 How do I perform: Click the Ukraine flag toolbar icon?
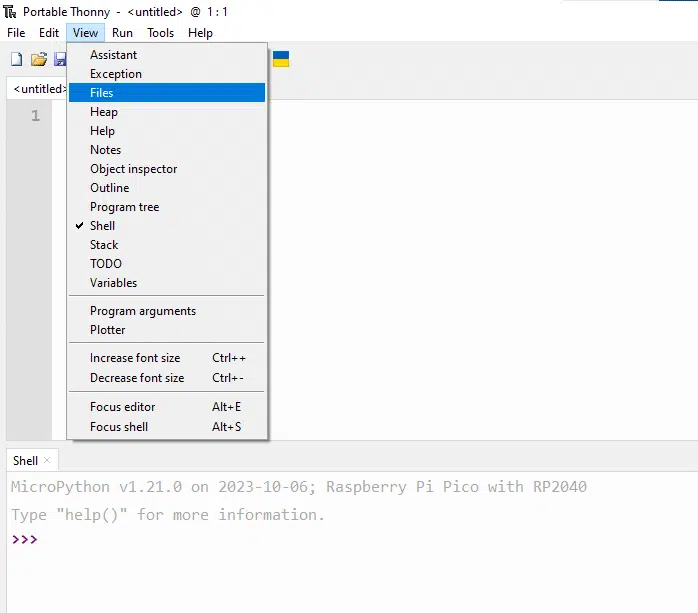281,59
